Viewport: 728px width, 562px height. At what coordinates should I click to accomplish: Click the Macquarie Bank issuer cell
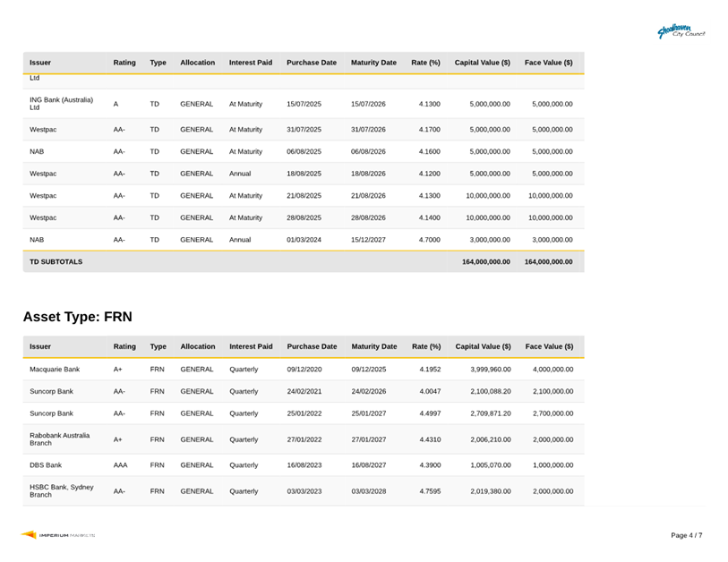(55, 369)
